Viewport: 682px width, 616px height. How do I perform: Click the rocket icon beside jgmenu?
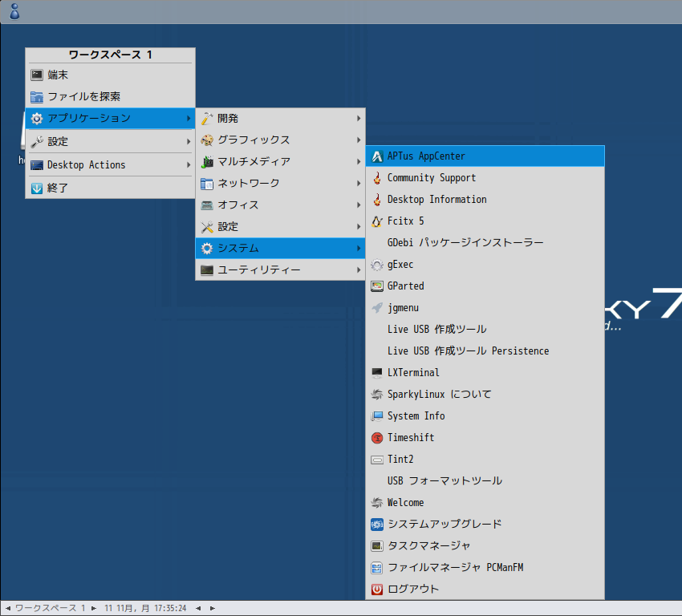(x=377, y=308)
